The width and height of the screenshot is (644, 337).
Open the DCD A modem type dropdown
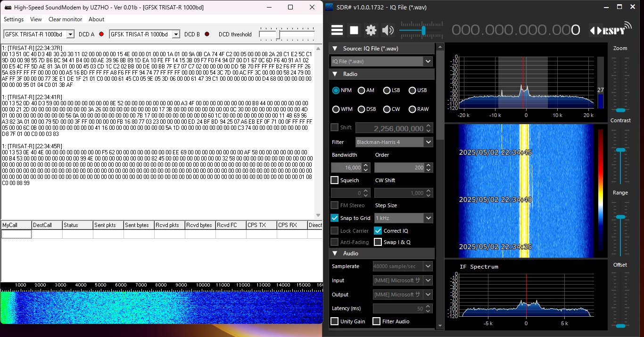tap(70, 34)
